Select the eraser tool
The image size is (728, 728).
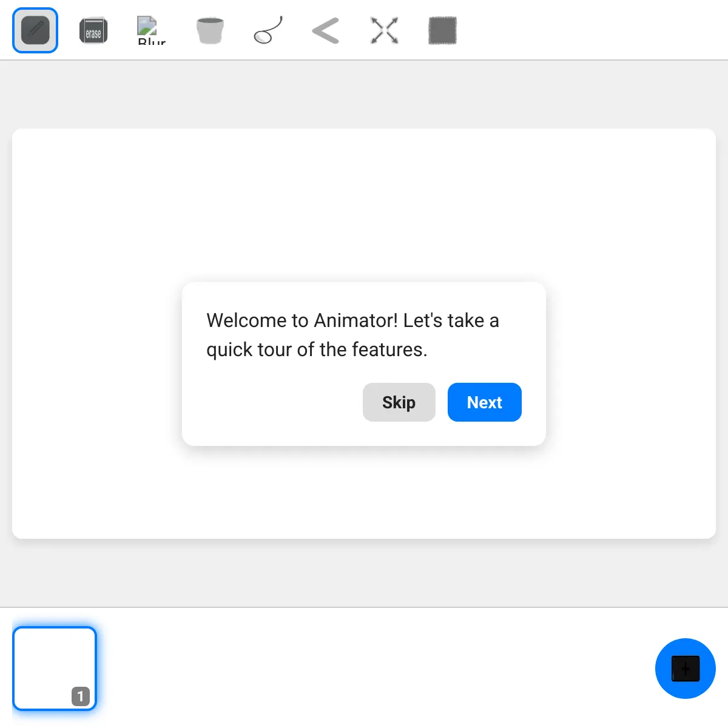click(x=93, y=30)
